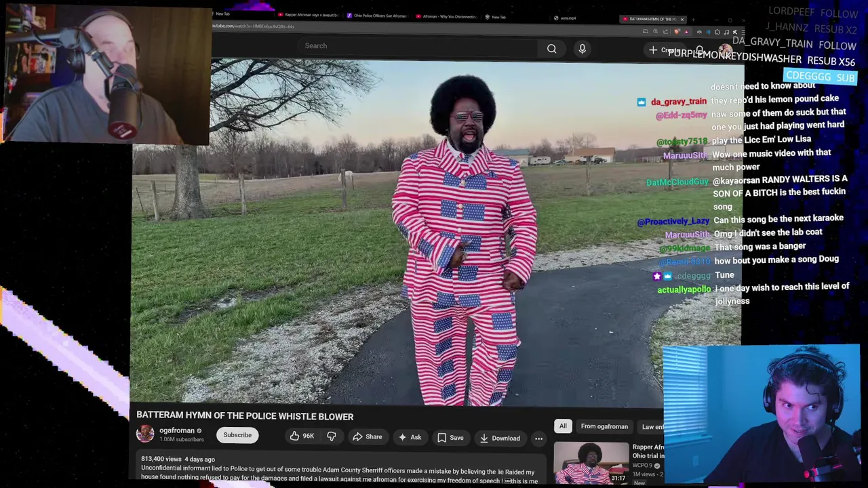Click the video title Batteram Hymn text
This screenshot has width=868, height=488.
tap(245, 417)
